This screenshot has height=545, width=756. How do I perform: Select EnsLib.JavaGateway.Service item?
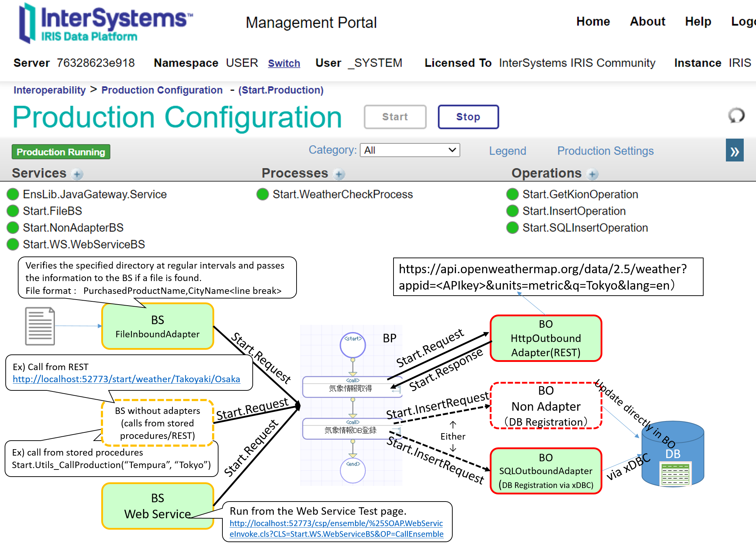tap(95, 194)
